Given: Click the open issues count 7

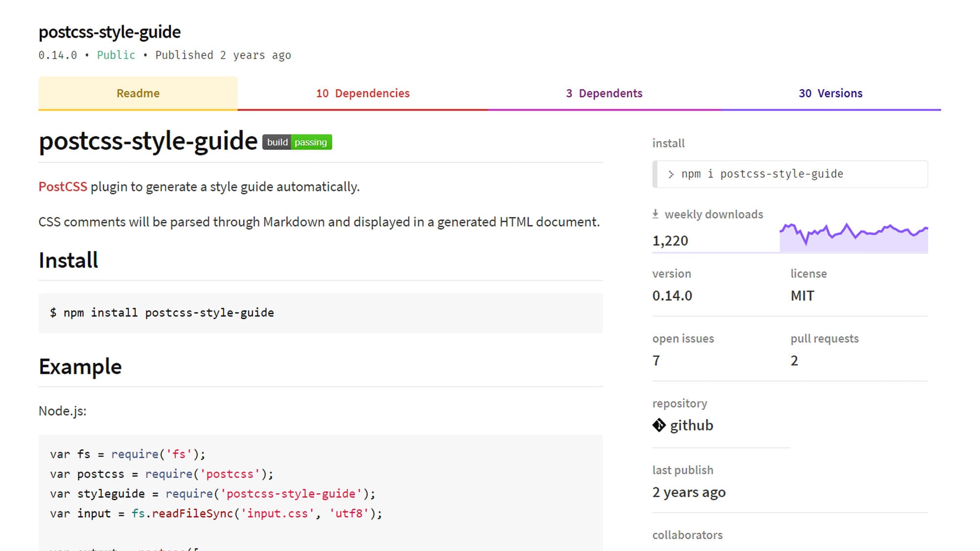Looking at the screenshot, I should tap(656, 360).
